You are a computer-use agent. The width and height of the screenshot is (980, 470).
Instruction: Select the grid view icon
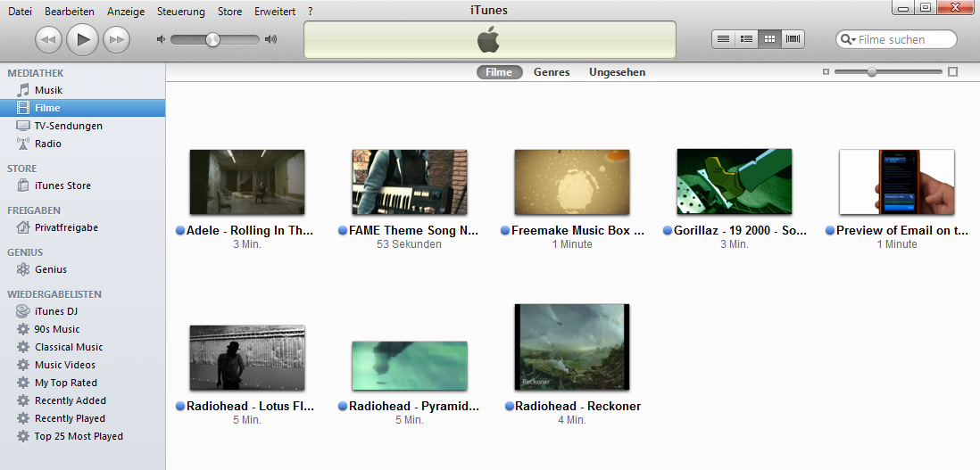(769, 38)
